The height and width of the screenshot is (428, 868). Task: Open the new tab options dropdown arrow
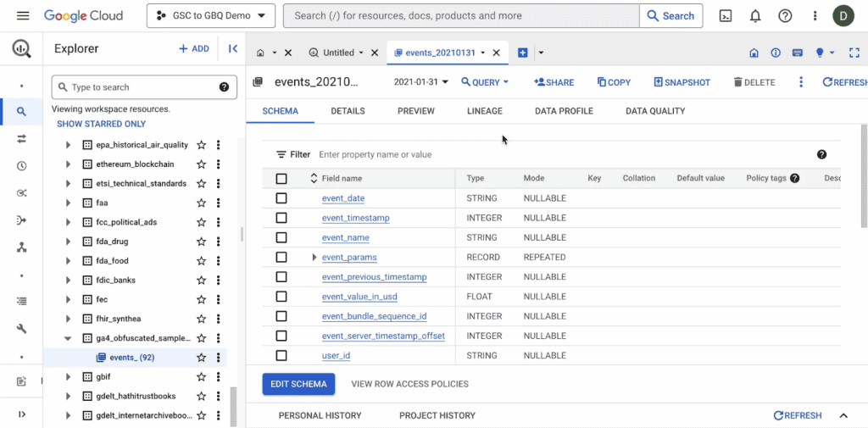(x=541, y=53)
